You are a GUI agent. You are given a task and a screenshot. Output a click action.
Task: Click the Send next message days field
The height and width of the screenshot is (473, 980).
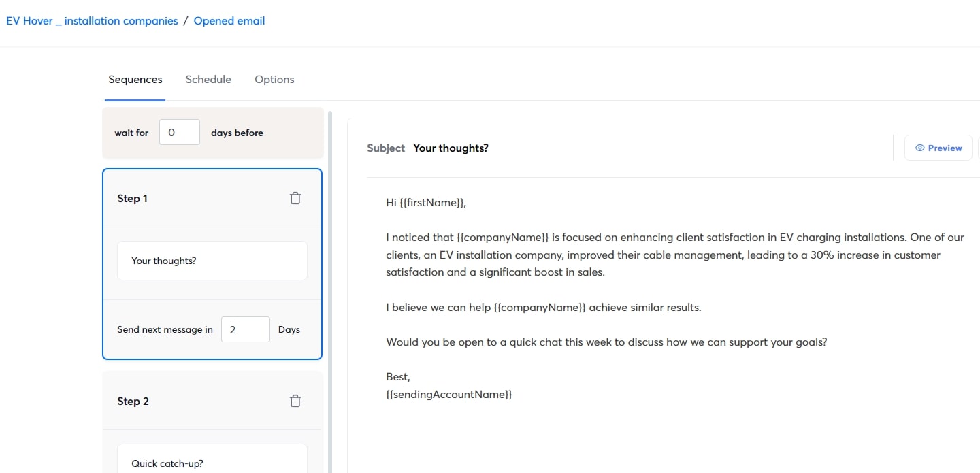[245, 329]
